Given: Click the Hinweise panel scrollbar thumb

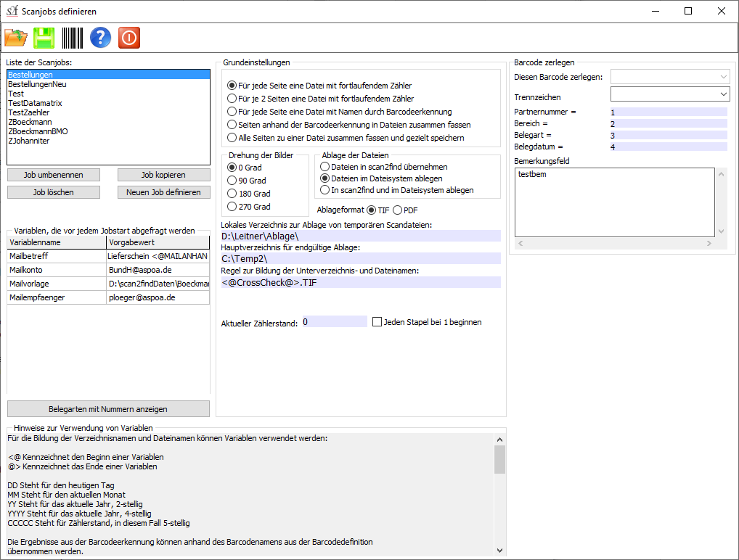Looking at the screenshot, I should [x=500, y=459].
